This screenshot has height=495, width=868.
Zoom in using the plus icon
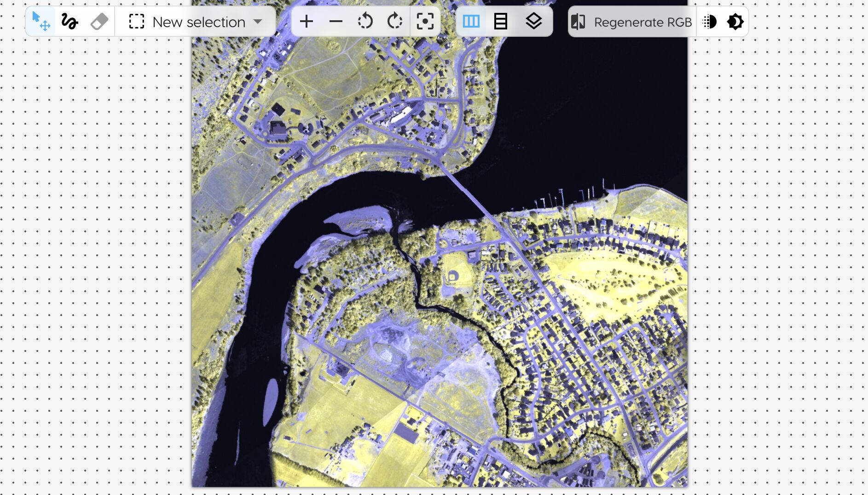307,21
